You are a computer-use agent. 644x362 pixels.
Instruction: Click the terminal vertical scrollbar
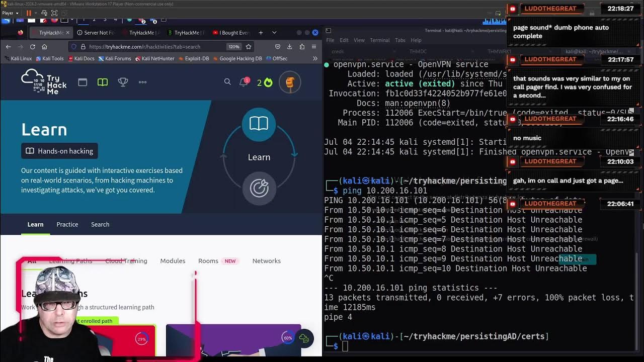tap(637, 302)
